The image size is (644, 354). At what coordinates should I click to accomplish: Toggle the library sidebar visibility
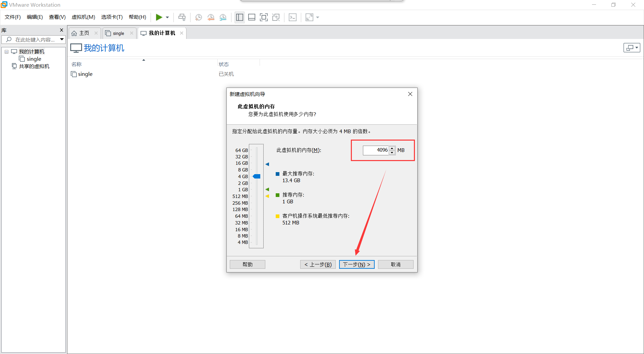pyautogui.click(x=239, y=17)
